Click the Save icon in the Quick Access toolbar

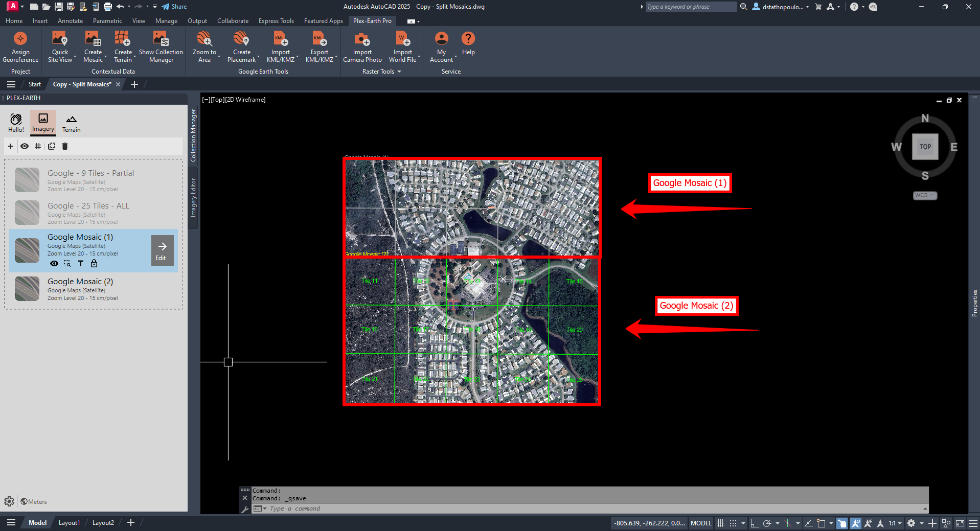(x=58, y=7)
